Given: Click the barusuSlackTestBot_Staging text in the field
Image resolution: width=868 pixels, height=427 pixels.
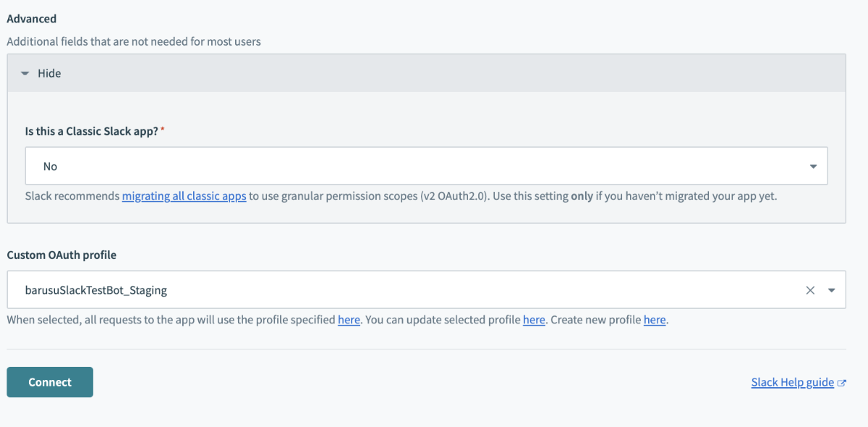Looking at the screenshot, I should [x=95, y=290].
